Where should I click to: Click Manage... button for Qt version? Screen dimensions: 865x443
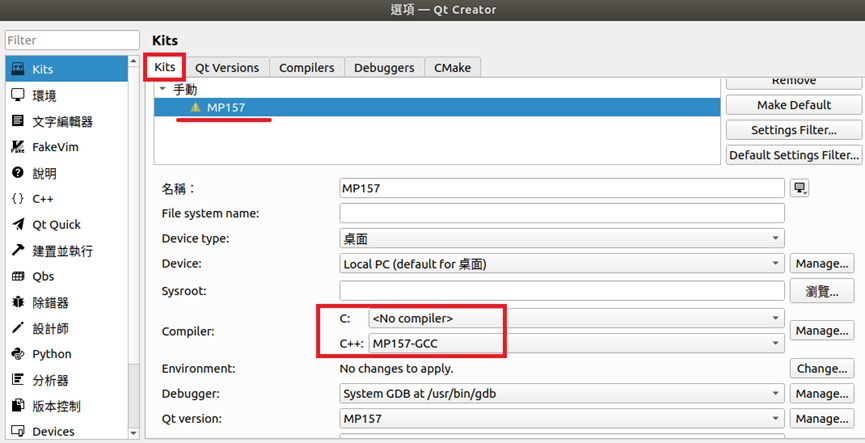822,418
